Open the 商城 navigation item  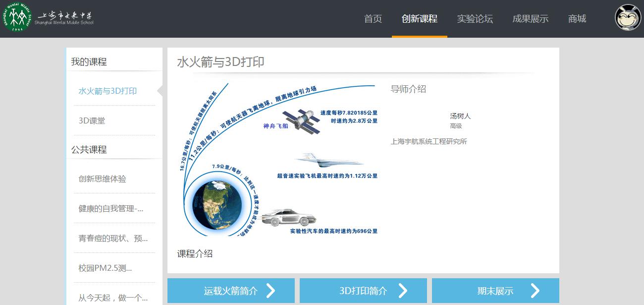pos(577,19)
